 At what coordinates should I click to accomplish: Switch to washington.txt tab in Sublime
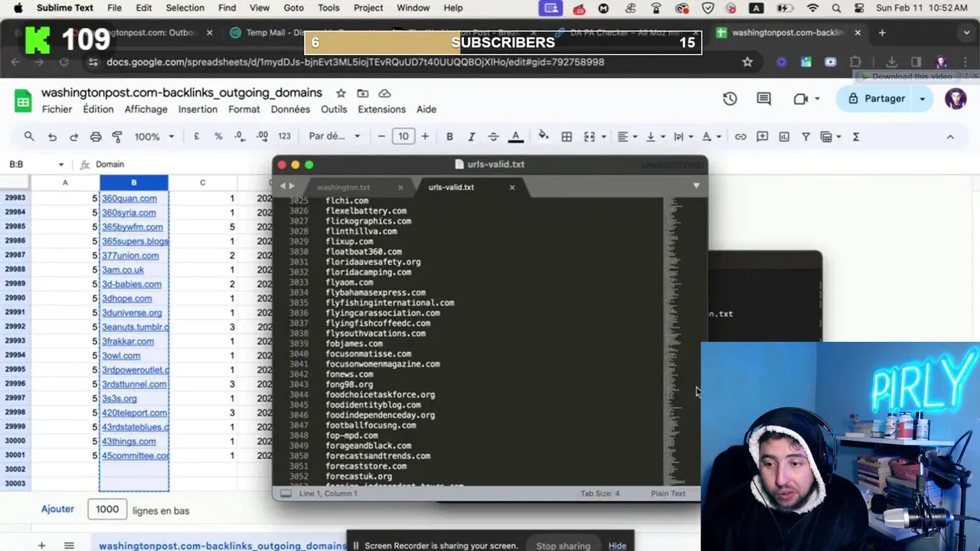tap(343, 187)
